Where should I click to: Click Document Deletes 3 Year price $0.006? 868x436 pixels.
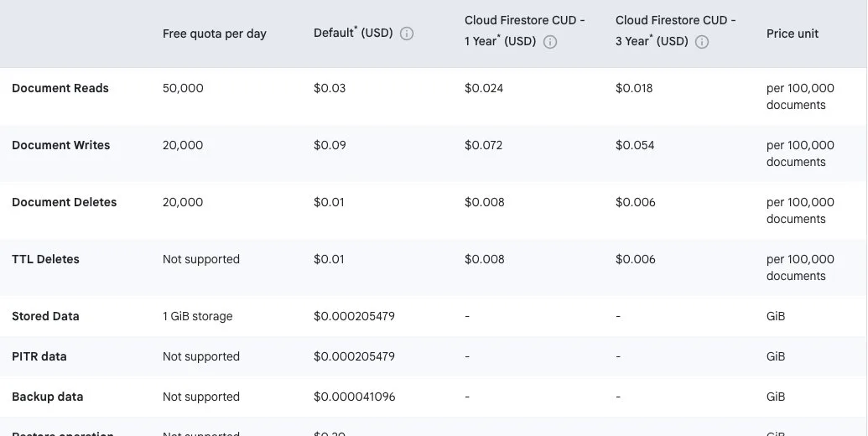point(636,203)
